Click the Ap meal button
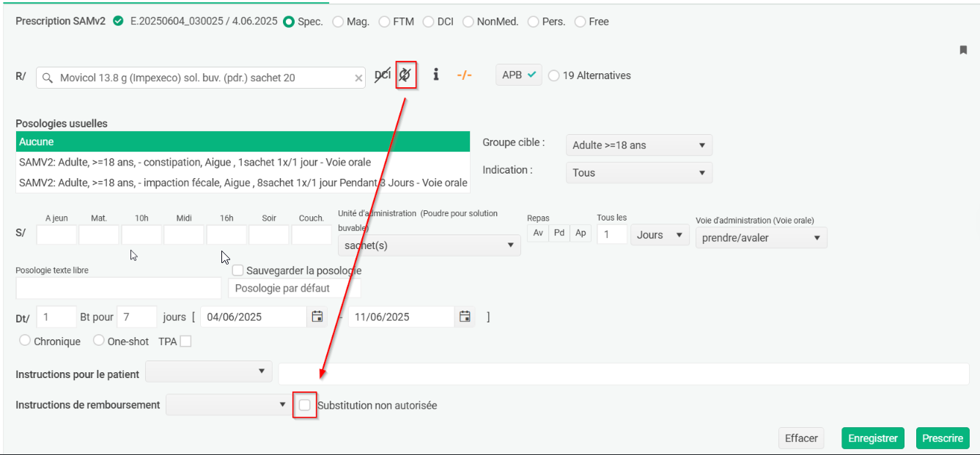 pos(581,233)
